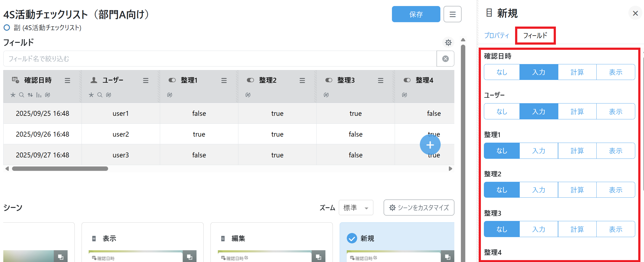This screenshot has height=262, width=644.
Task: Click the シーンをカスタマイズ button
Action: click(419, 208)
